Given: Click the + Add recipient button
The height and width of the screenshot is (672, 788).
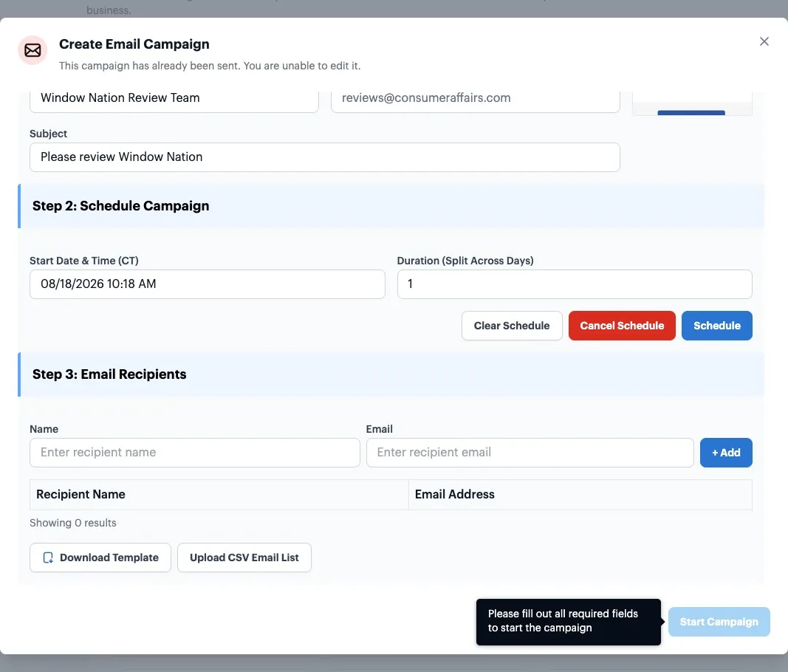Looking at the screenshot, I should point(726,453).
